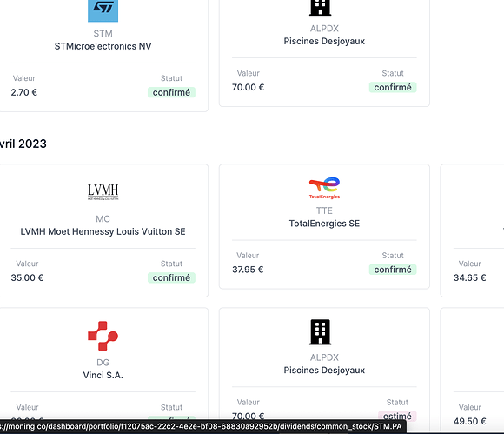
Task: Click the confirmé badge on the TotalEnergies card
Action: pos(393,270)
